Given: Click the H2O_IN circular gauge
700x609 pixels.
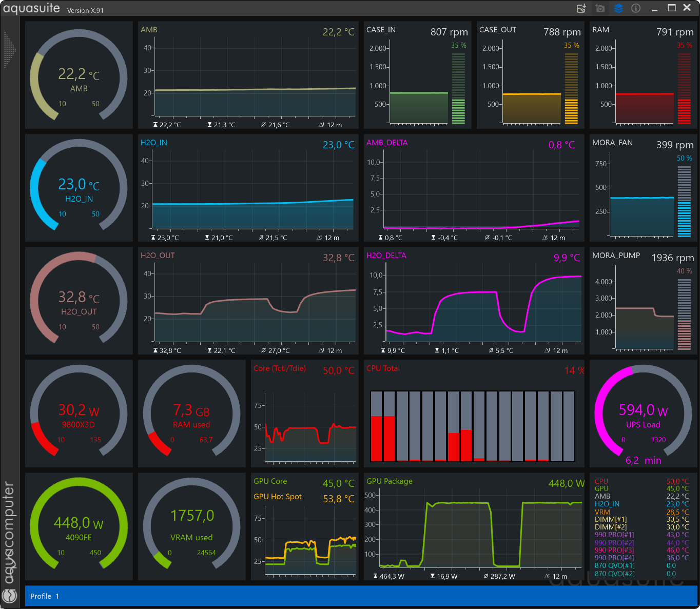Looking at the screenshot, I should [79, 185].
